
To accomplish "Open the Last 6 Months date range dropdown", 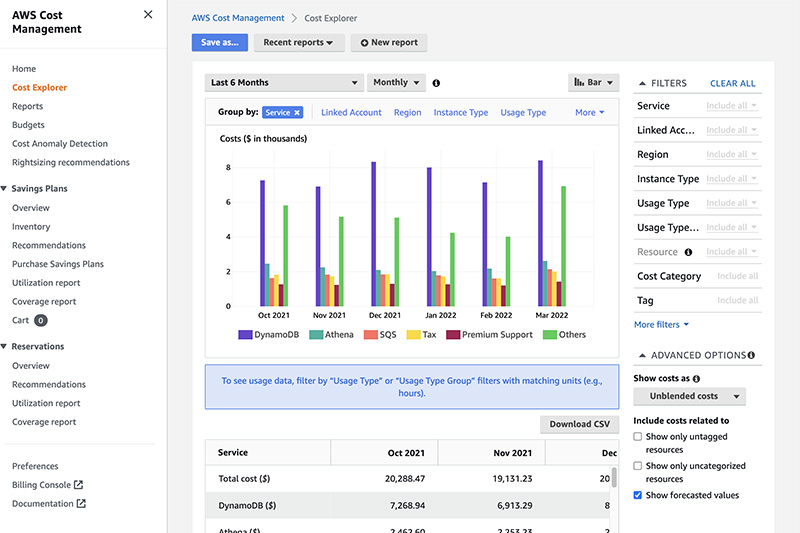I will click(x=284, y=83).
